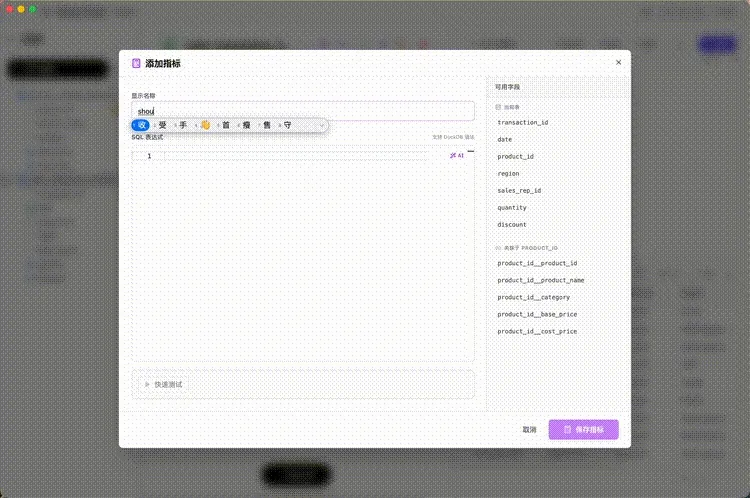
Task: Insert the product_id__cost_price field
Action: (x=537, y=331)
